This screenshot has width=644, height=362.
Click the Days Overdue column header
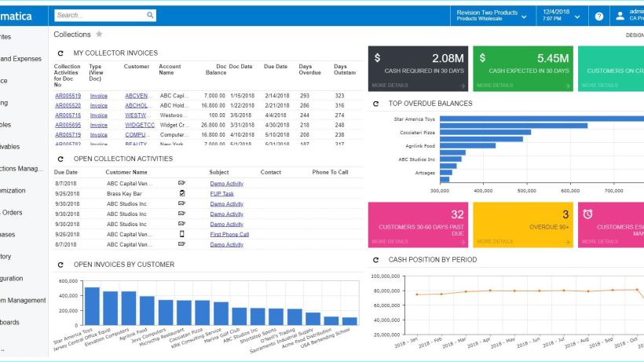[x=309, y=69]
